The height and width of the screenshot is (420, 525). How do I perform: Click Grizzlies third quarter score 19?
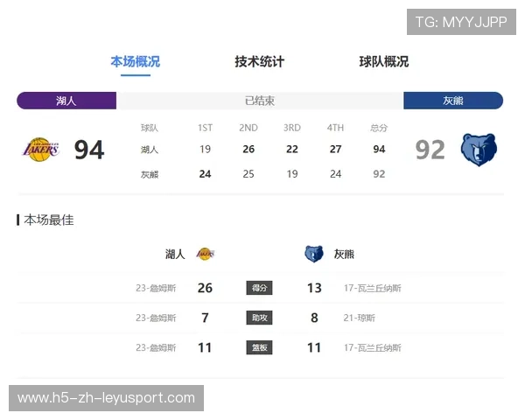tap(292, 174)
